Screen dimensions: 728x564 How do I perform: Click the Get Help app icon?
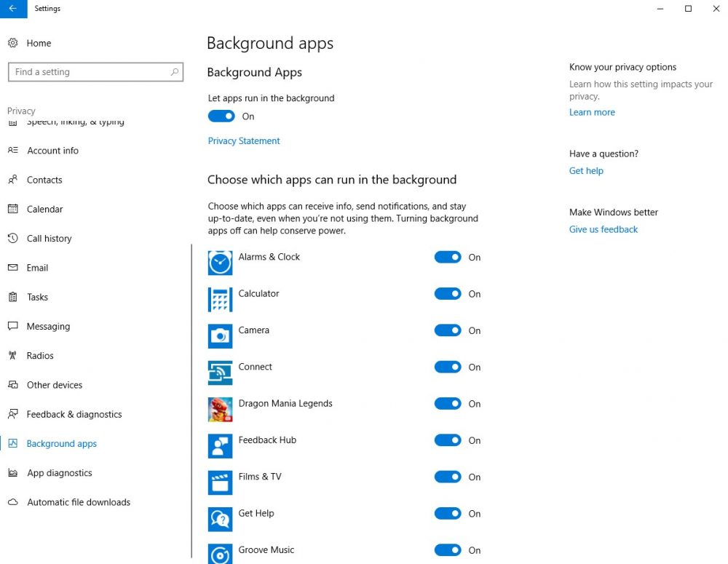220,520
